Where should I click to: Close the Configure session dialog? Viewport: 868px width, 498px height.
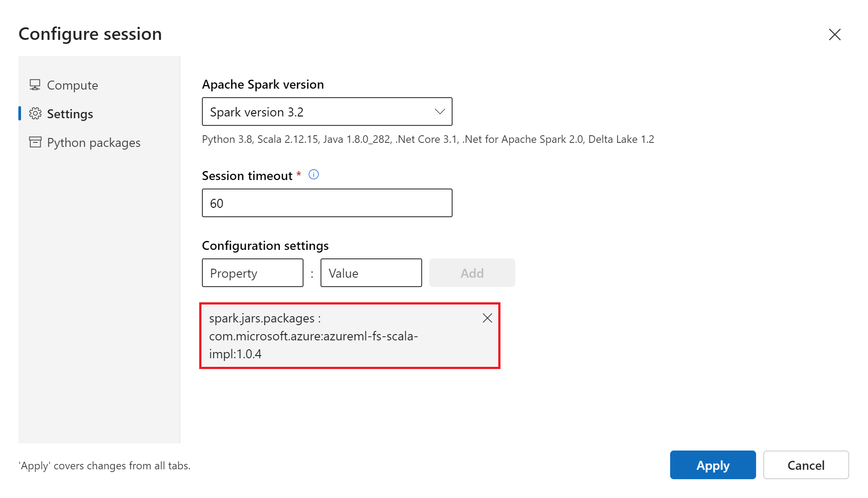tap(834, 34)
